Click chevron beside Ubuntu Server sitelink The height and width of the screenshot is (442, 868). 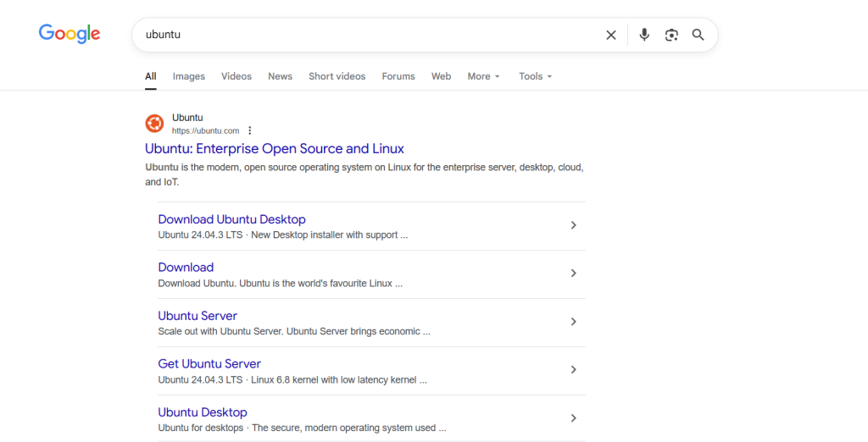573,322
